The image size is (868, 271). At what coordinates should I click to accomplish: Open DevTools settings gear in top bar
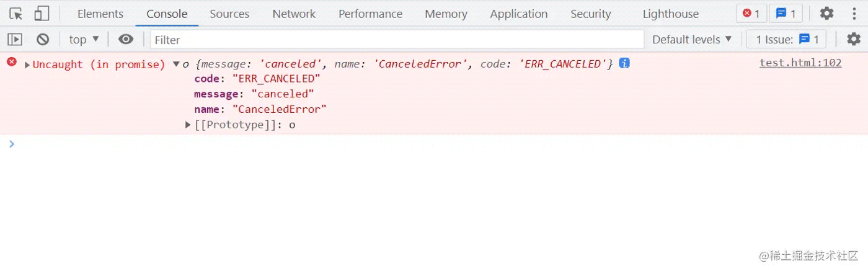(x=827, y=14)
